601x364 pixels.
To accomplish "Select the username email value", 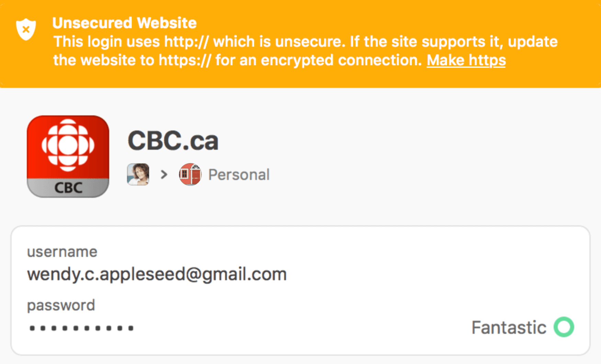I will (x=157, y=274).
